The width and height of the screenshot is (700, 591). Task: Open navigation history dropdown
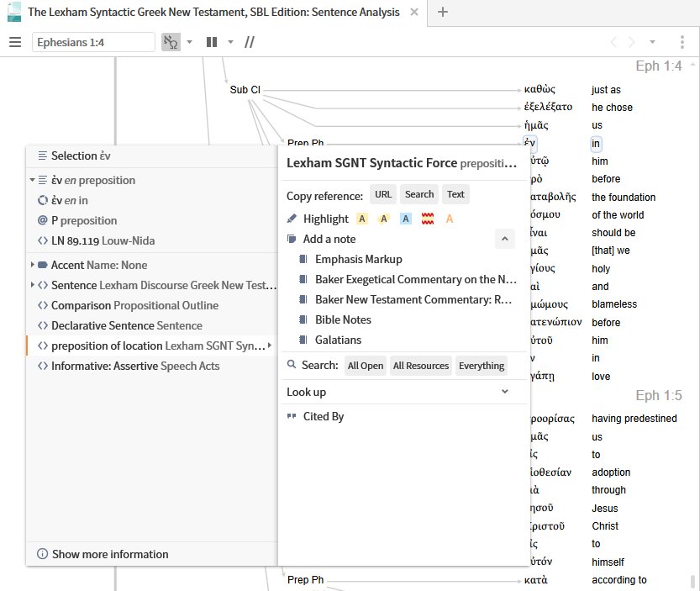tap(652, 42)
